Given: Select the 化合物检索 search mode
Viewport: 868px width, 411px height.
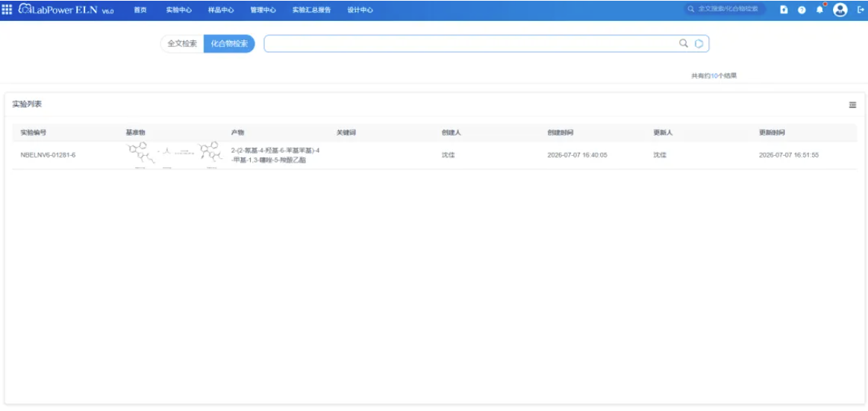Looking at the screenshot, I should pyautogui.click(x=229, y=44).
